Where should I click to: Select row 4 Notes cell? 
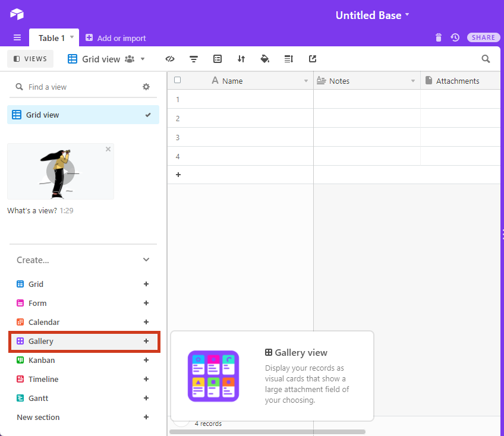367,156
